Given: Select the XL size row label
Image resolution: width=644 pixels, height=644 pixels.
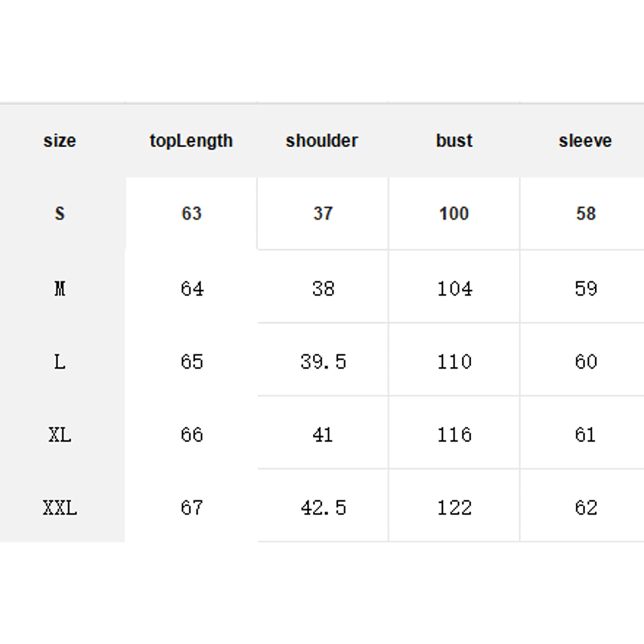Looking at the screenshot, I should coord(60,435).
